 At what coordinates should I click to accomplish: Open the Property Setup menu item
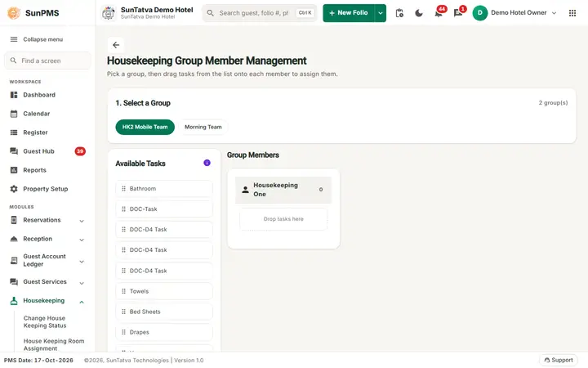(x=47, y=189)
